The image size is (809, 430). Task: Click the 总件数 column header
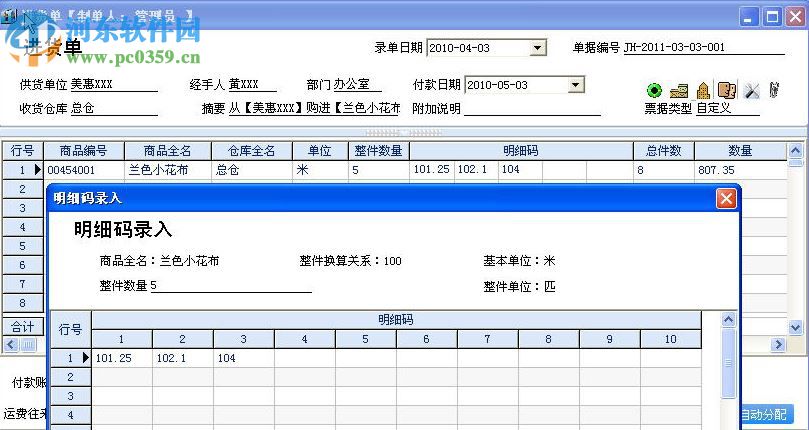pyautogui.click(x=664, y=151)
